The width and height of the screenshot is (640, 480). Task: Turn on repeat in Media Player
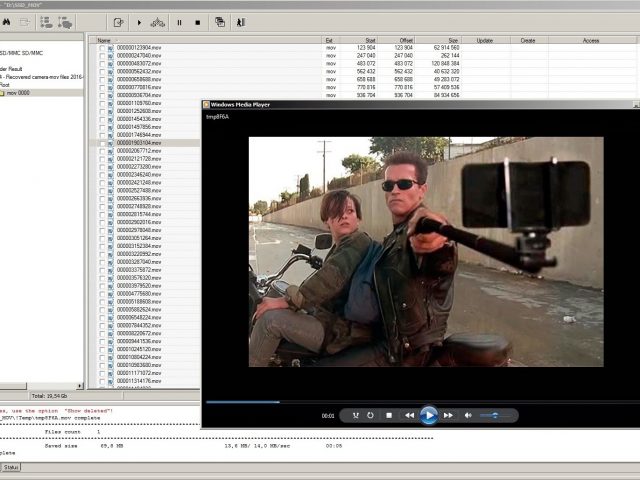pyautogui.click(x=370, y=416)
